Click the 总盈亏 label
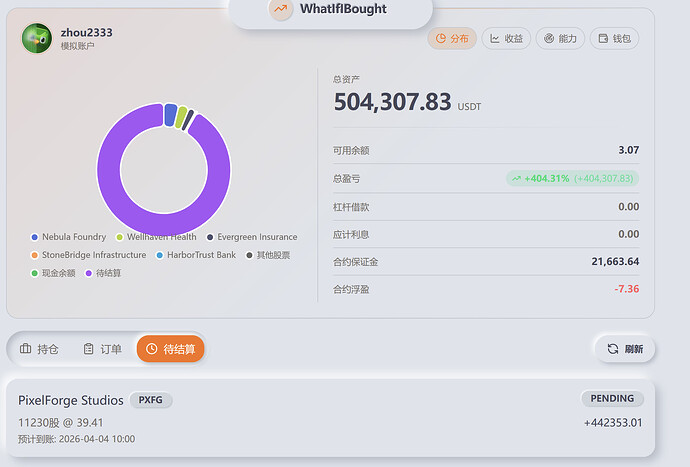The height and width of the screenshot is (467, 690). (346, 179)
